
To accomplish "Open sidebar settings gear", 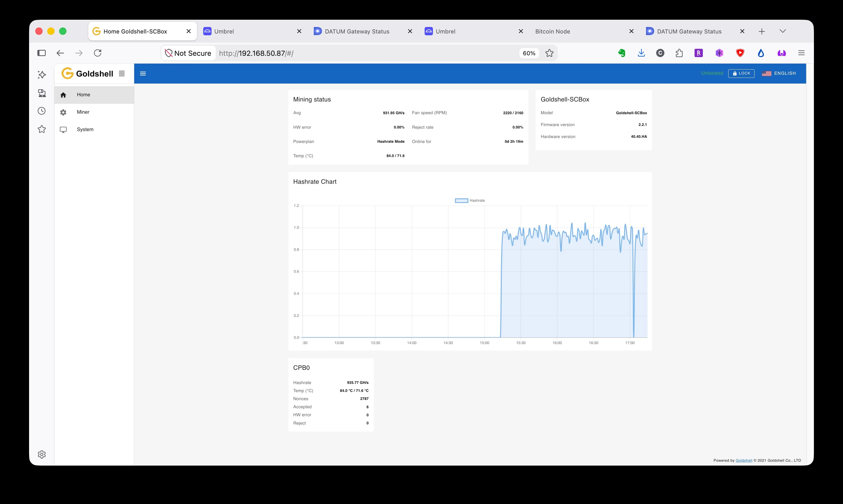I will [x=42, y=454].
